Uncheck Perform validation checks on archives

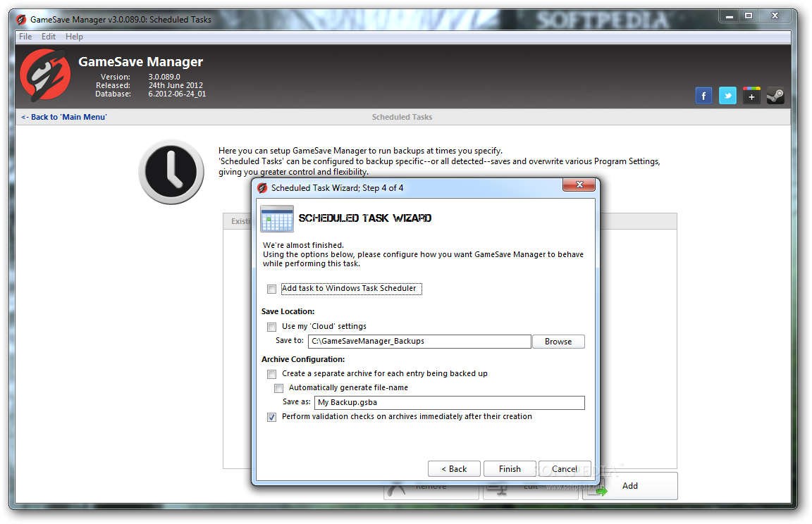271,417
